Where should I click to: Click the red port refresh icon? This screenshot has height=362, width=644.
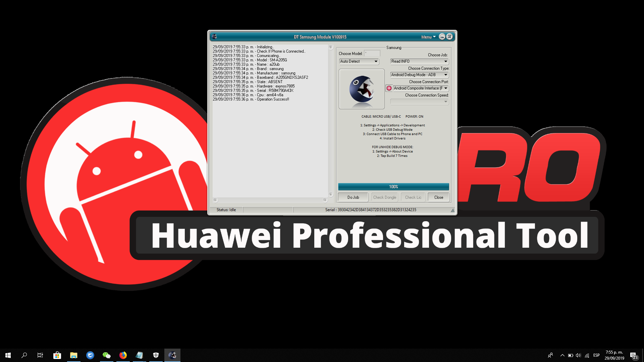pyautogui.click(x=389, y=88)
